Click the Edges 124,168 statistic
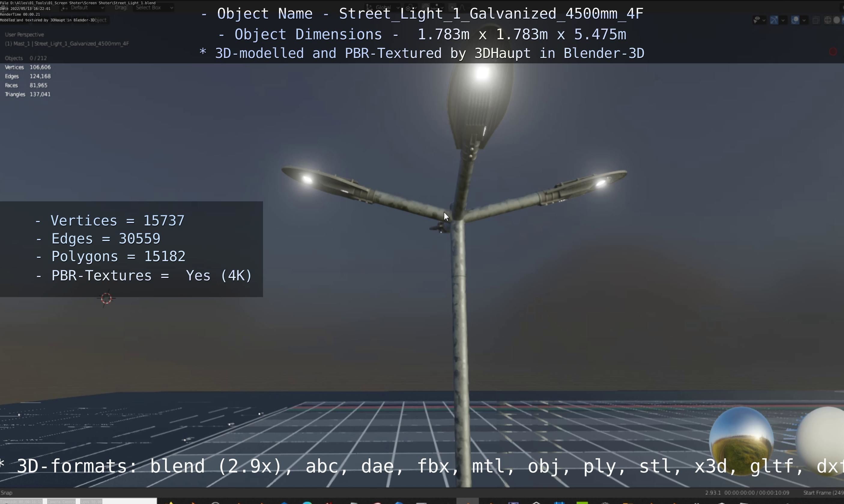 pyautogui.click(x=28, y=77)
